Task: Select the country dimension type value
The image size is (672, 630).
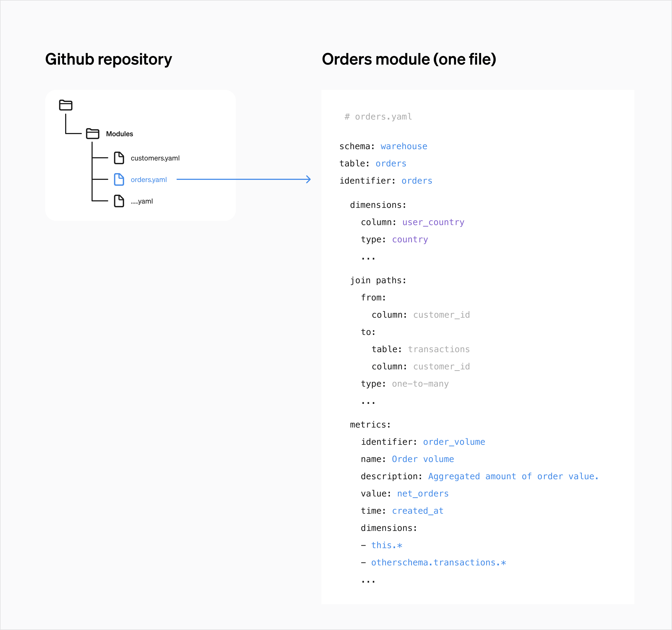Action: tap(410, 239)
